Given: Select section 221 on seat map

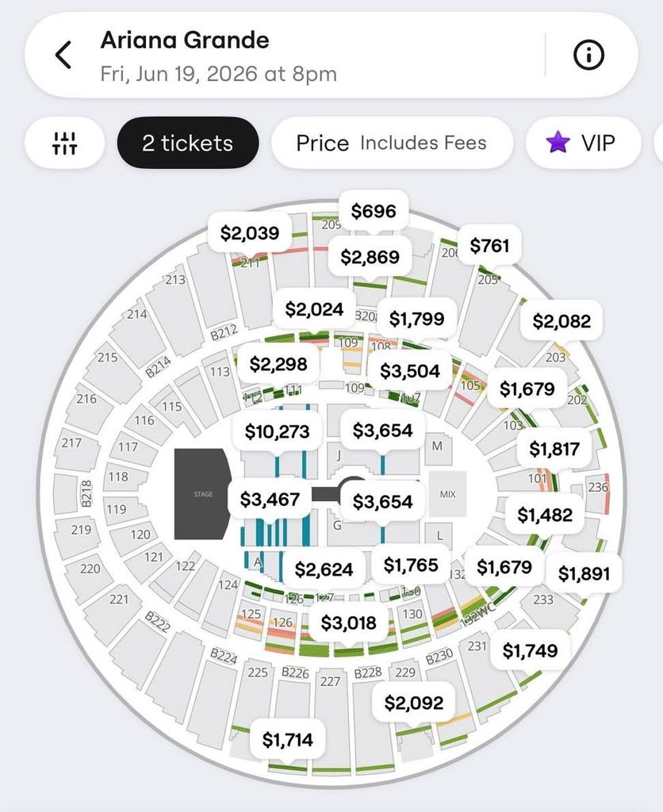Looking at the screenshot, I should pyautogui.click(x=119, y=599).
